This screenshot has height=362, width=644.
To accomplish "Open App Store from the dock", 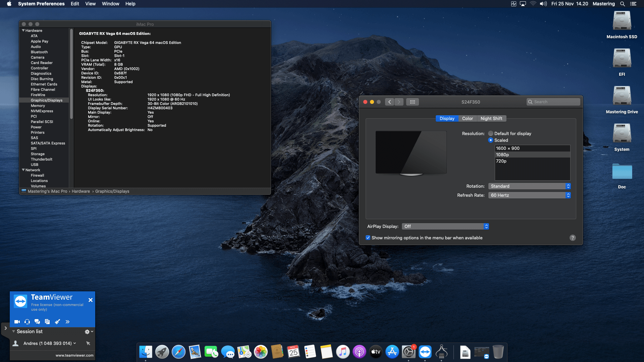I will click(x=392, y=352).
